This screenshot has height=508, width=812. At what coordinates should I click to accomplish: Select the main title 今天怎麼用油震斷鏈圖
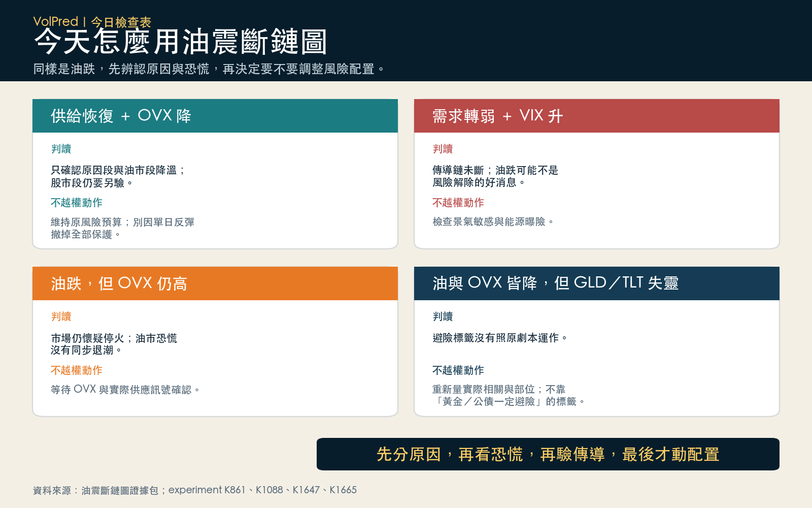[181, 42]
